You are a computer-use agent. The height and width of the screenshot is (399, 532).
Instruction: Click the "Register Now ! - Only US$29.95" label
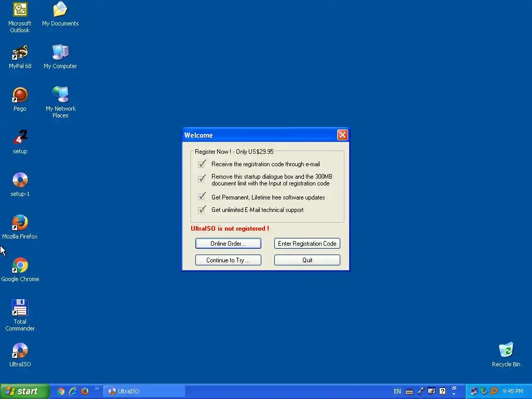[234, 151]
